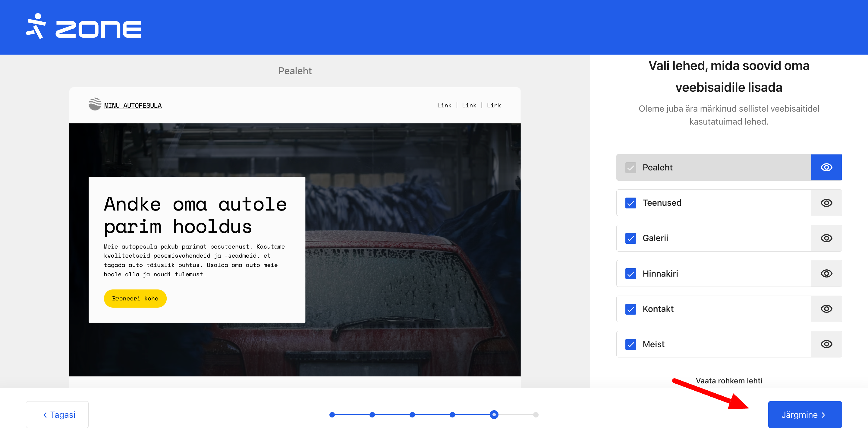
Task: Preview the Pealeht page with eye icon
Action: [x=826, y=167]
